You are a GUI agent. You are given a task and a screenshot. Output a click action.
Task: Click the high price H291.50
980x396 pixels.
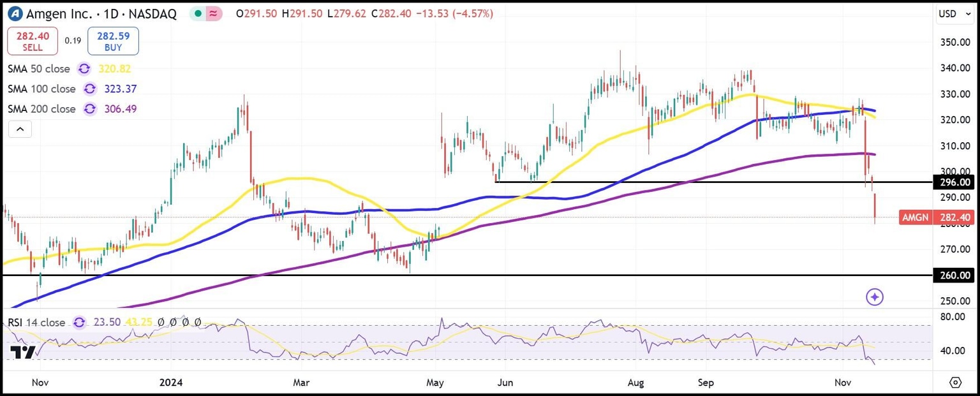[x=302, y=13]
